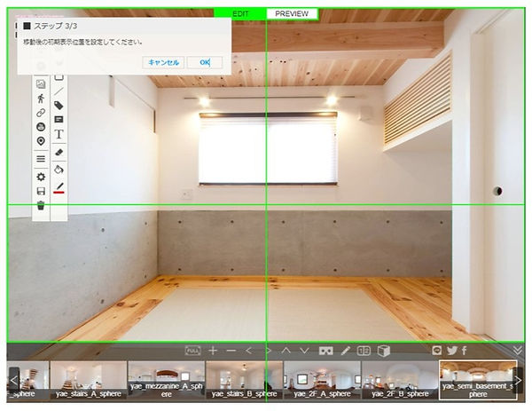Viewport: 532px width, 411px height.
Task: Select the walking person move tool
Action: [41, 99]
